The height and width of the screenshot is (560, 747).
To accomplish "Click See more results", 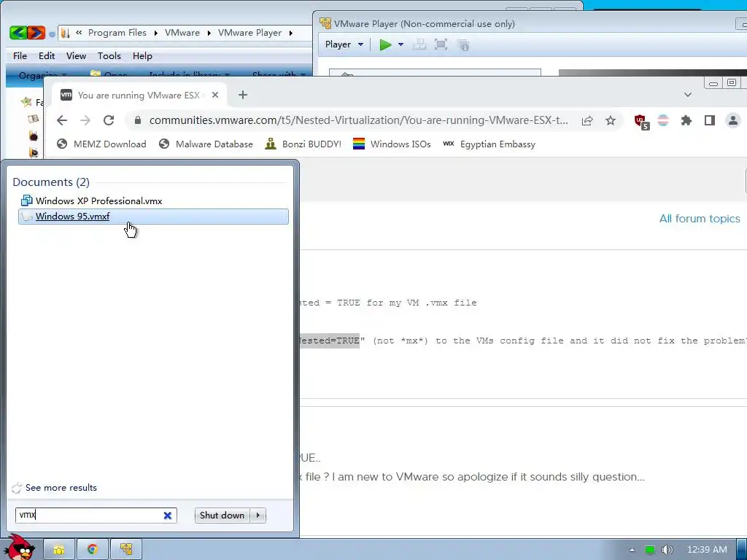I will click(61, 488).
